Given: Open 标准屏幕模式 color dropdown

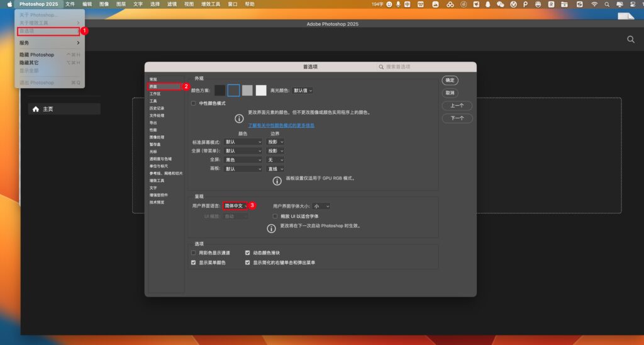Looking at the screenshot, I should coord(243,142).
